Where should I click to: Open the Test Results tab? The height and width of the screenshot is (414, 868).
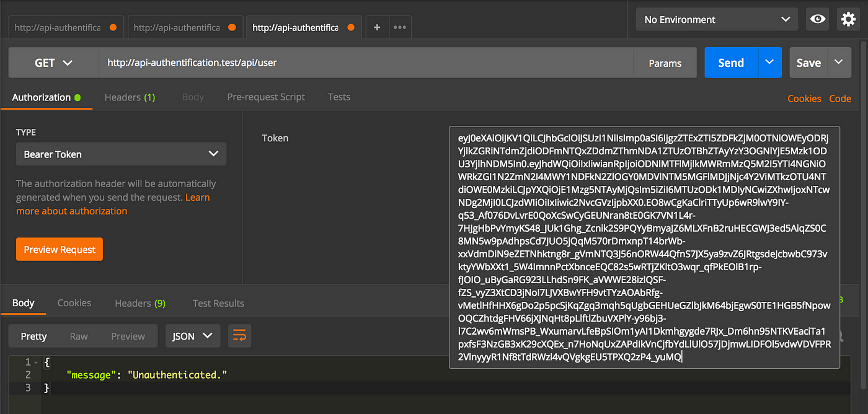coord(218,303)
